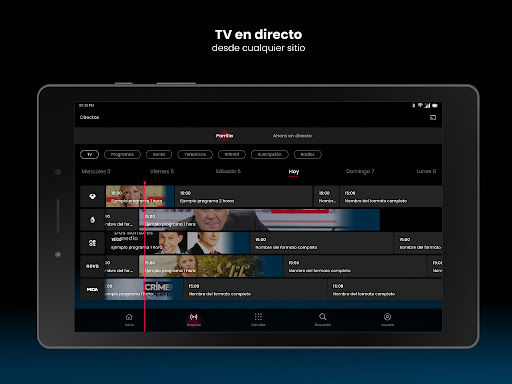The width and height of the screenshot is (512, 384).
Task: Open Nova earlier program cell
Action: click(x=121, y=266)
